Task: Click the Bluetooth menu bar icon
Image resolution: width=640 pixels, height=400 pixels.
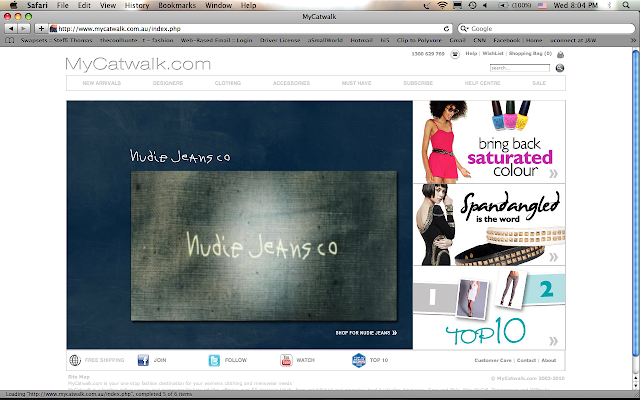Action: (610, 5)
